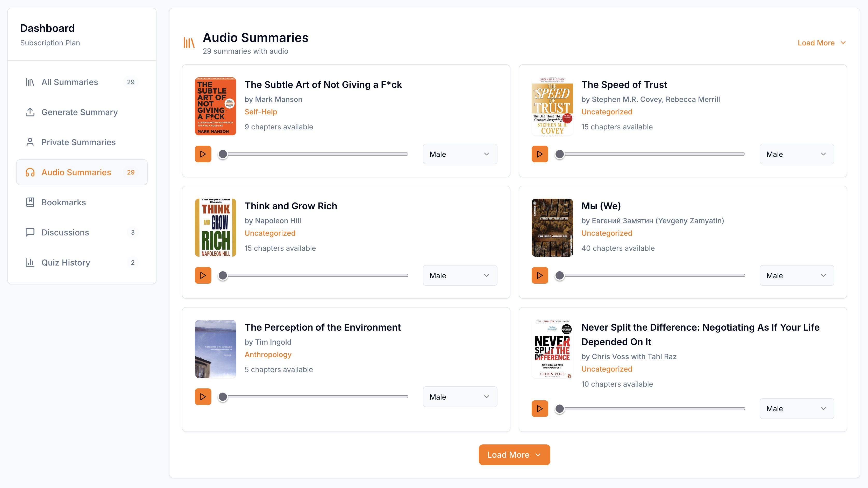The image size is (868, 488).
Task: Play The Perception of the Environment audio
Action: coord(203,397)
